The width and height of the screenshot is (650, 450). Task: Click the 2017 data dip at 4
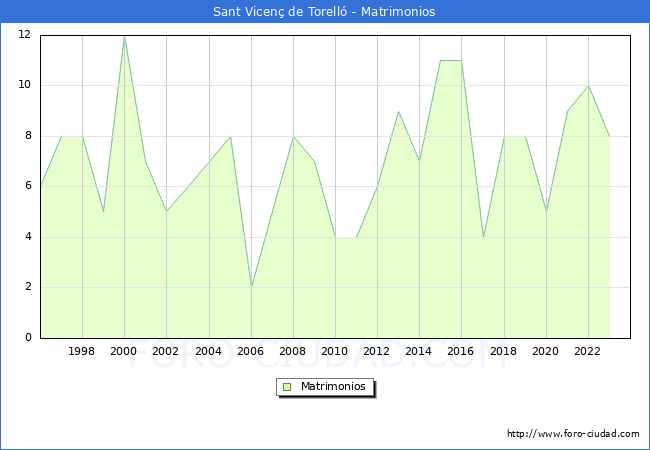(x=483, y=237)
